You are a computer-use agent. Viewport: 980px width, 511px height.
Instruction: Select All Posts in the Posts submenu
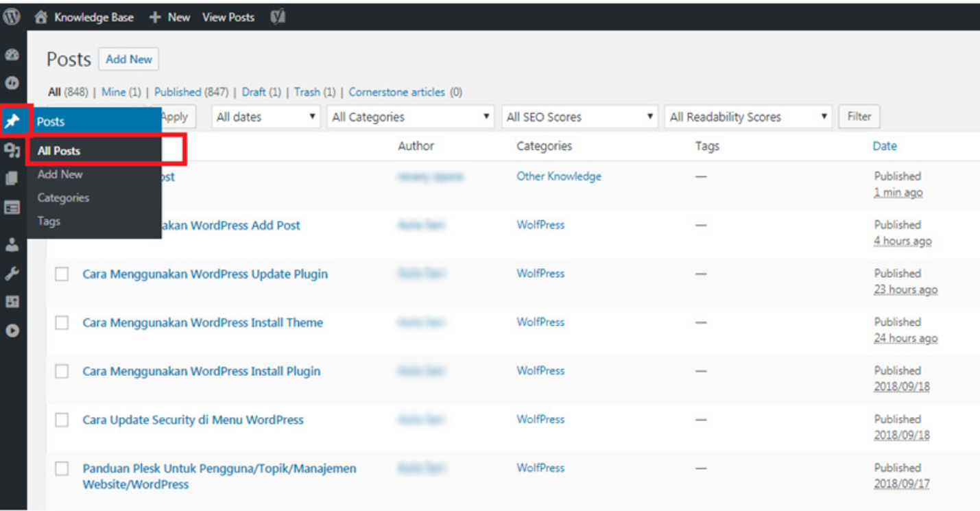tap(59, 151)
